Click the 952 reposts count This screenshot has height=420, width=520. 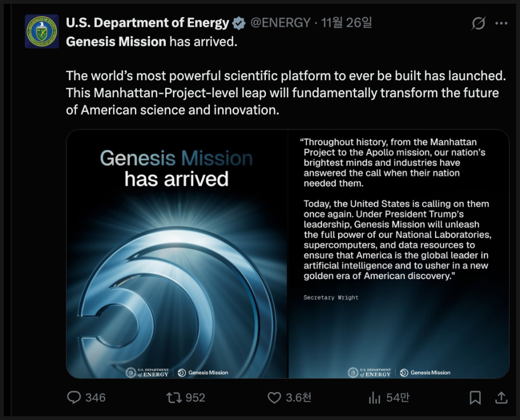(195, 397)
